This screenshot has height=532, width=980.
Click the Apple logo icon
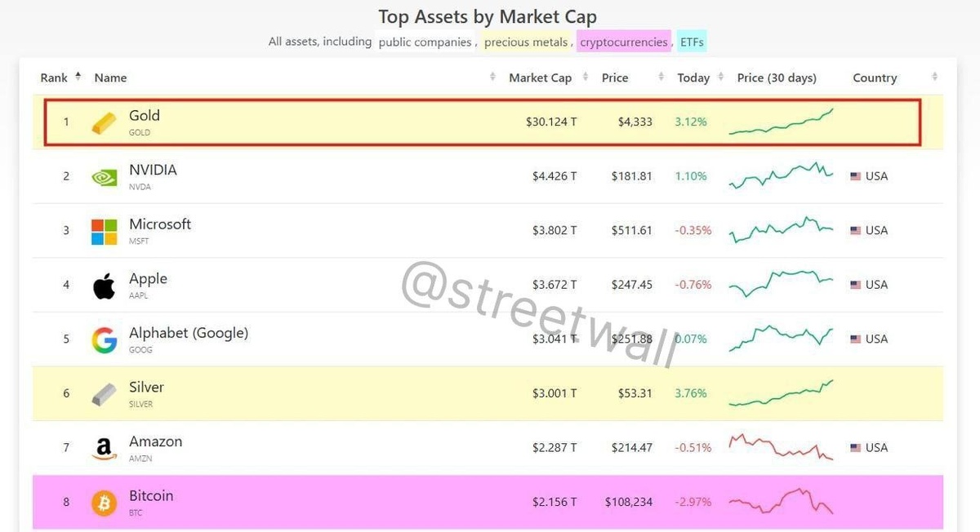click(104, 286)
